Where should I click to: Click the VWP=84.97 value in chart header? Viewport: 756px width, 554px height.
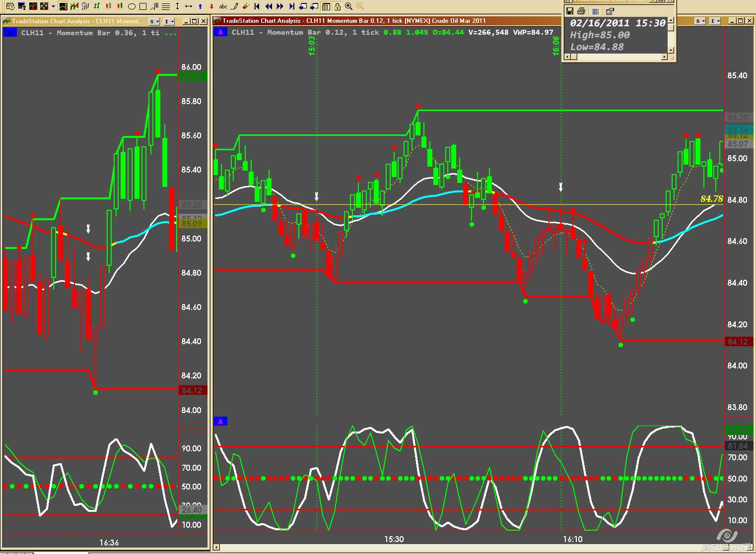coord(533,32)
